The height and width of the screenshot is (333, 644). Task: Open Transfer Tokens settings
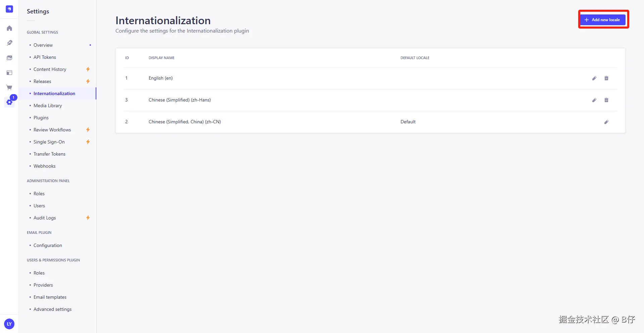(49, 154)
